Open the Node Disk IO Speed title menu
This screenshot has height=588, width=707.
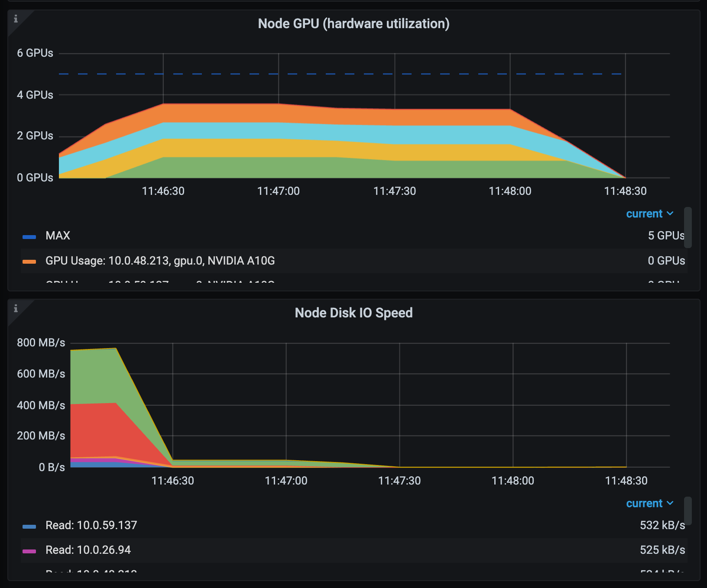coord(353,313)
